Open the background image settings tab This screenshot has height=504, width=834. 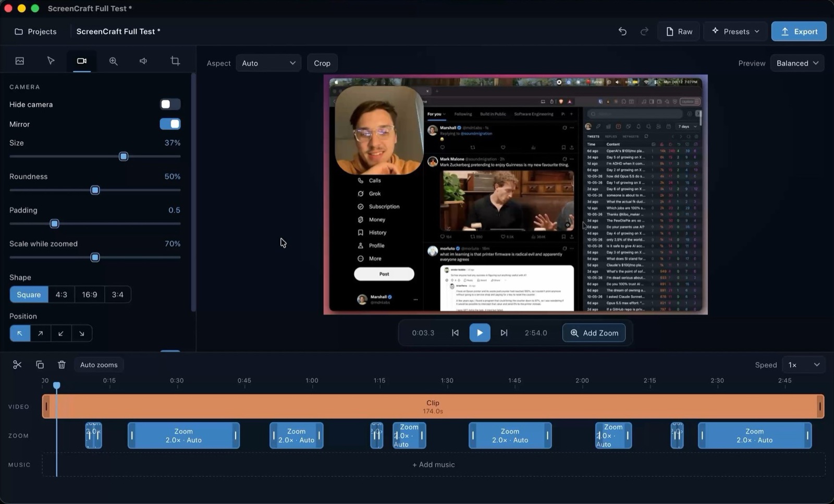20,61
